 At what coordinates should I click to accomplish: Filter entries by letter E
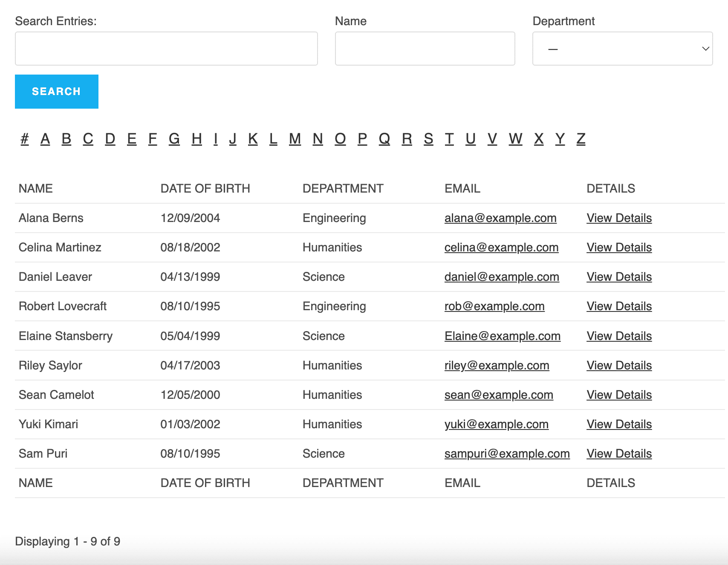click(x=132, y=139)
